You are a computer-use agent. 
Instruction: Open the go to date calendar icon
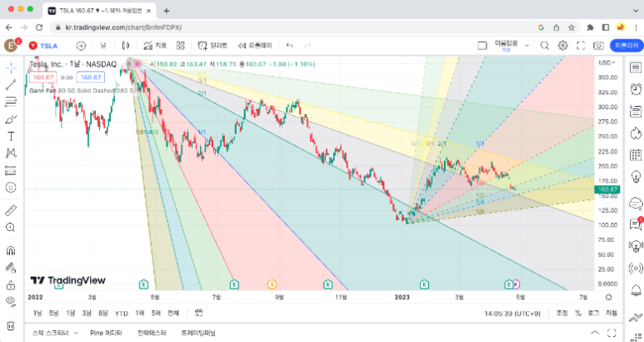(198, 314)
